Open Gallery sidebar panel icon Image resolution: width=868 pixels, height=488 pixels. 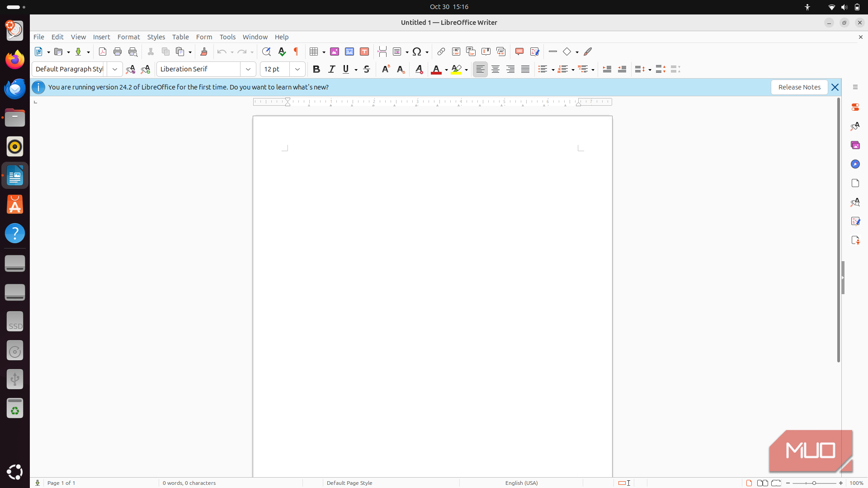(x=855, y=145)
